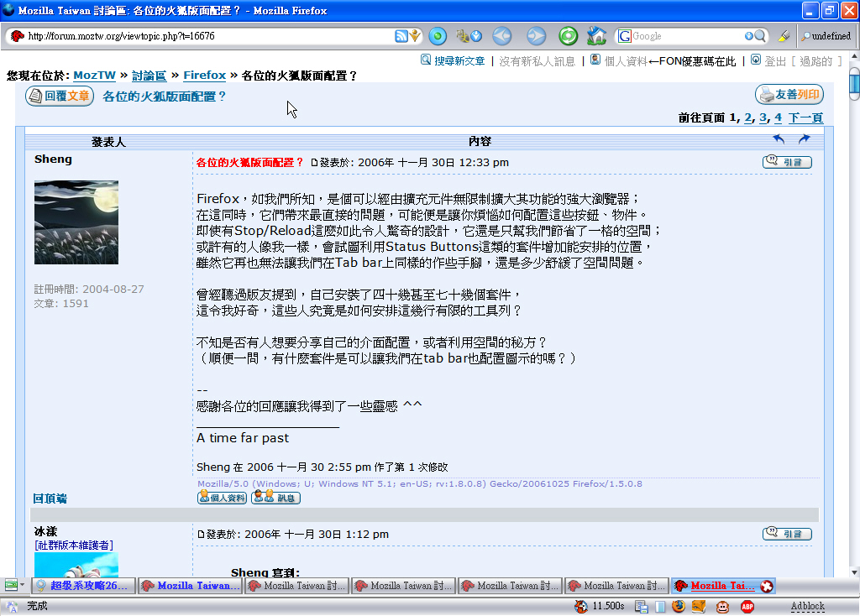Go to page 2 of the topic
Screen dimensions: 860x616
(748, 117)
